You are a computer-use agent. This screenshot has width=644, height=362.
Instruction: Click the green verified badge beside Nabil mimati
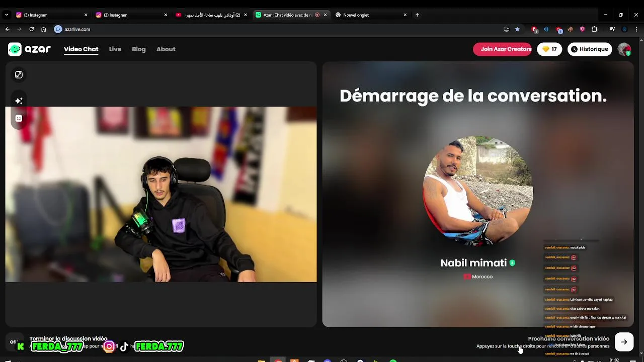(x=512, y=263)
